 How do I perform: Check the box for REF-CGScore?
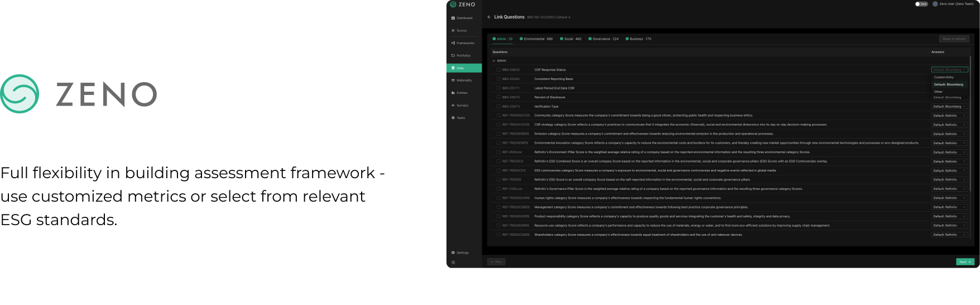tap(498, 189)
